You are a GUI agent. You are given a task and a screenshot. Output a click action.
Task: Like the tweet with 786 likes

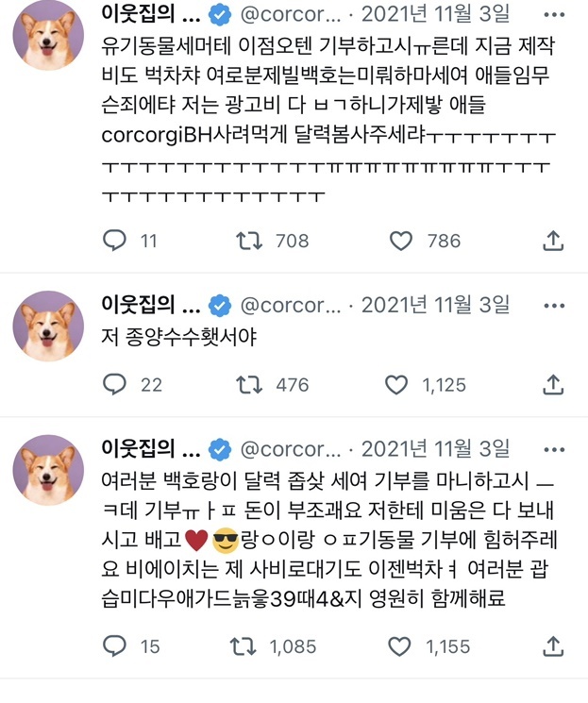click(x=402, y=241)
